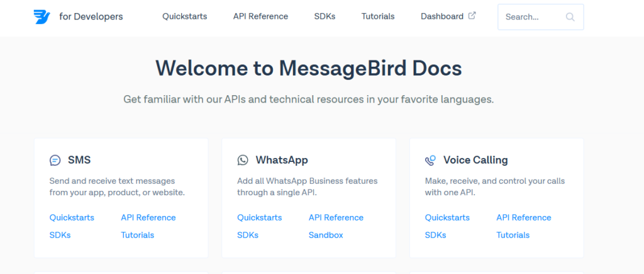This screenshot has height=274, width=644.
Task: Open WhatsApp API Reference link
Action: coord(336,217)
